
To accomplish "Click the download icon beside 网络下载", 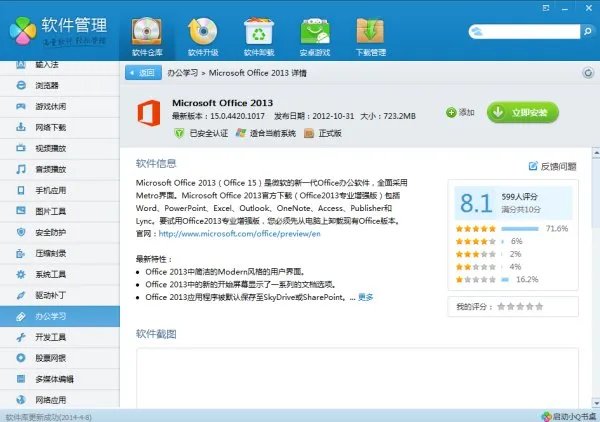I will click(21, 127).
